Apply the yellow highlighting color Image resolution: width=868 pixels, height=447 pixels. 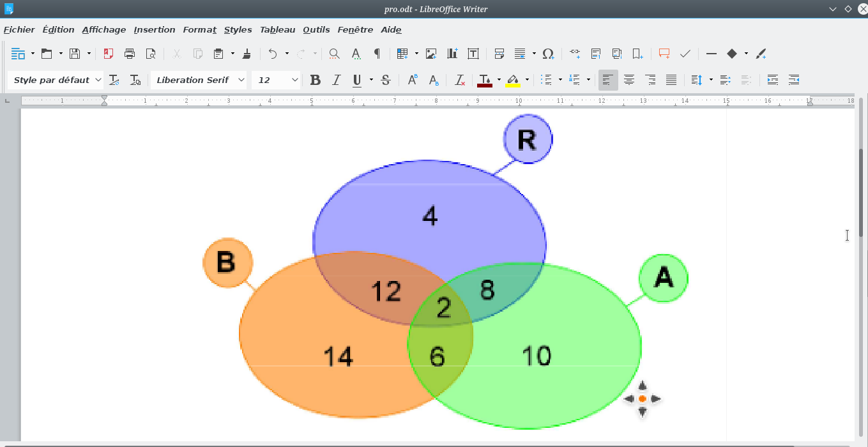tap(513, 80)
